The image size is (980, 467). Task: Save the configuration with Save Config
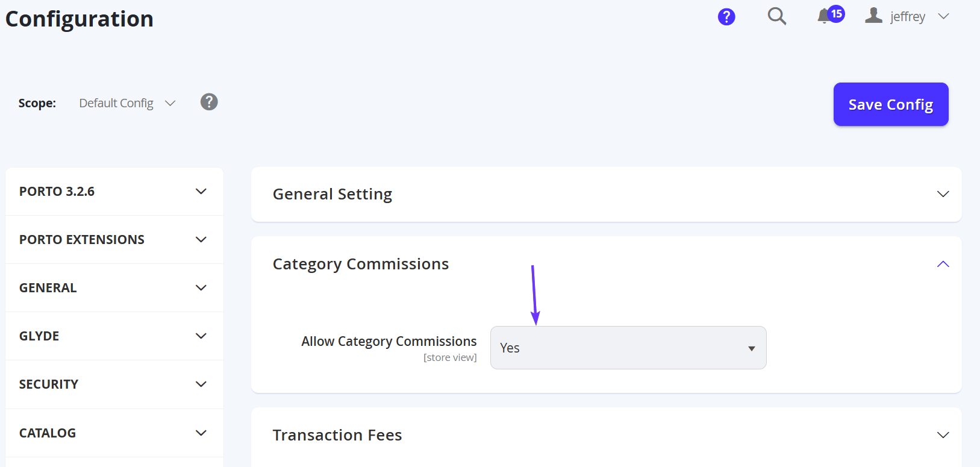[891, 104]
